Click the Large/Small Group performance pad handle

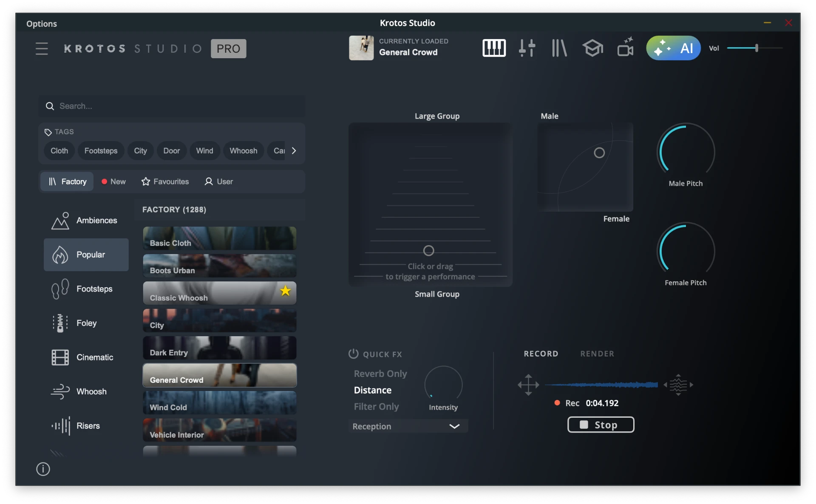(428, 251)
